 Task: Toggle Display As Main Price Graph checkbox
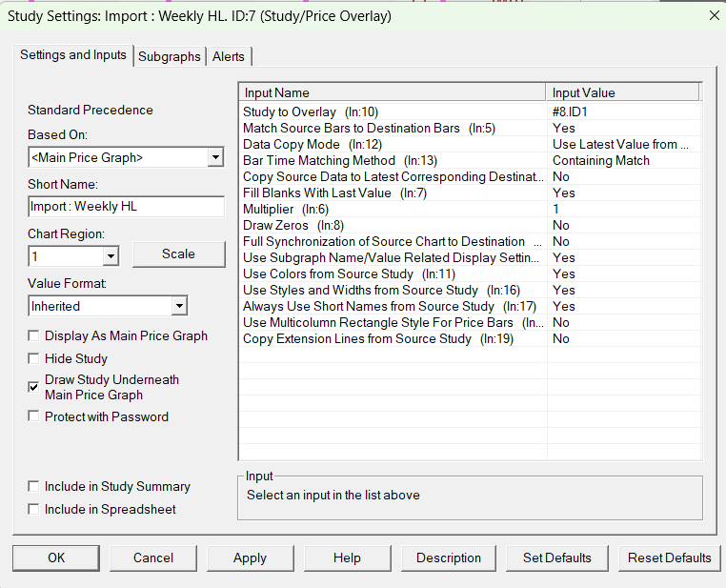[x=34, y=336]
